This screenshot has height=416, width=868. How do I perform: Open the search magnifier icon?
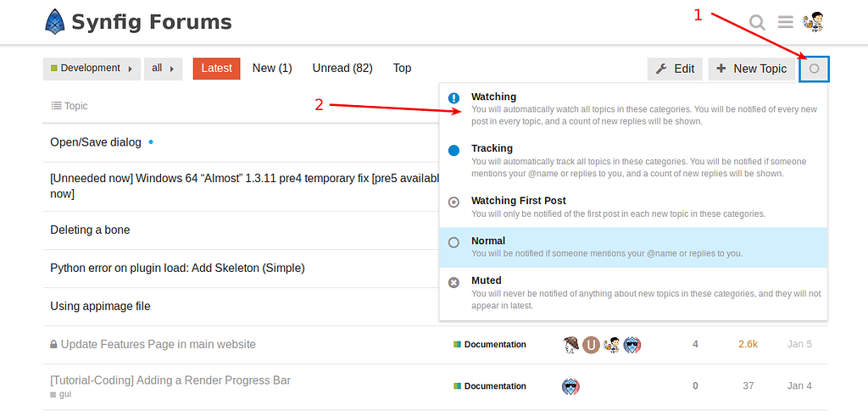(x=757, y=22)
